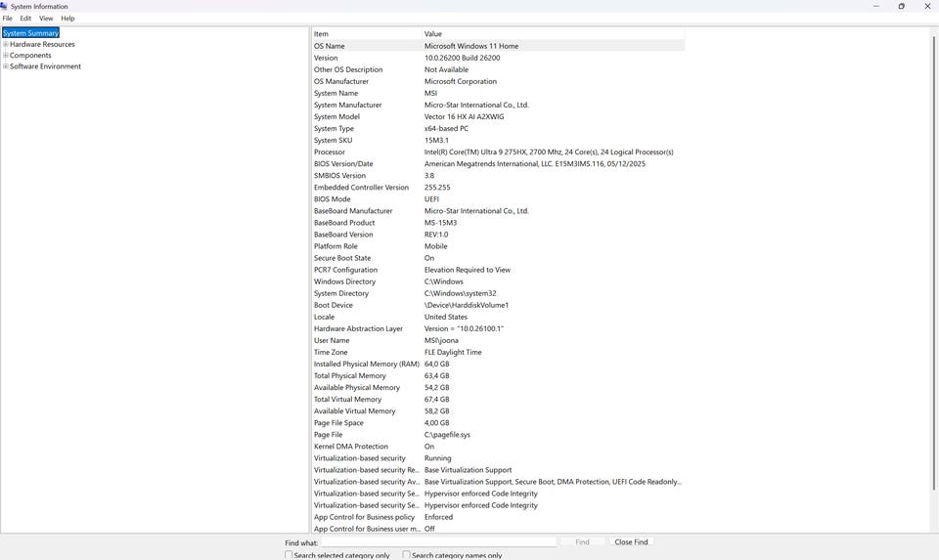Click the vertical scrollbar of details pane
Image resolution: width=939 pixels, height=560 pixels.
[x=933, y=263]
